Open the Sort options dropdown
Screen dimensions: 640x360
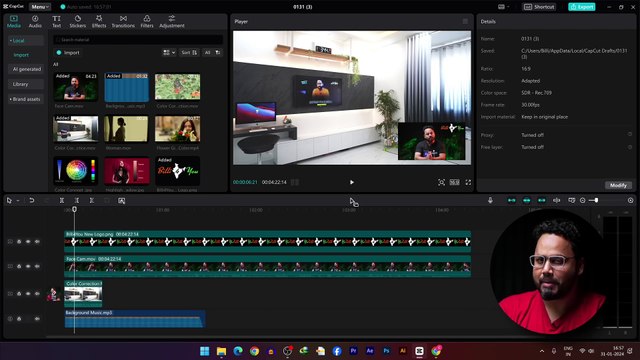click(189, 53)
